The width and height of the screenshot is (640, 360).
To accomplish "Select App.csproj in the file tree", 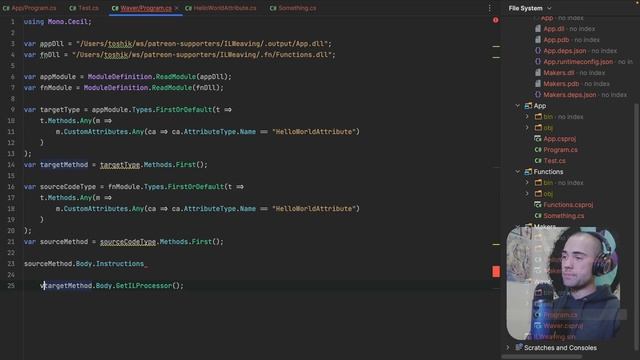I will pyautogui.click(x=560, y=139).
